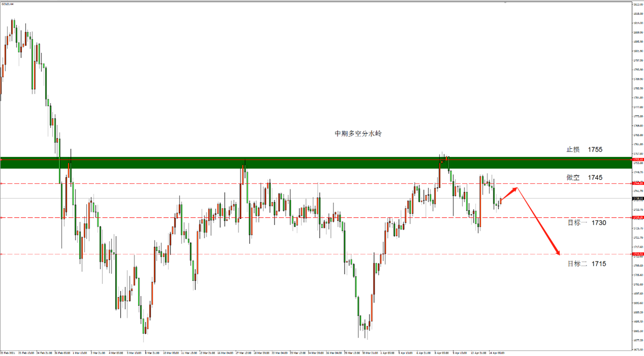This screenshot has width=644, height=356.
Task: Click the chart shift triangle marker at top
Action: click(x=505, y=3)
